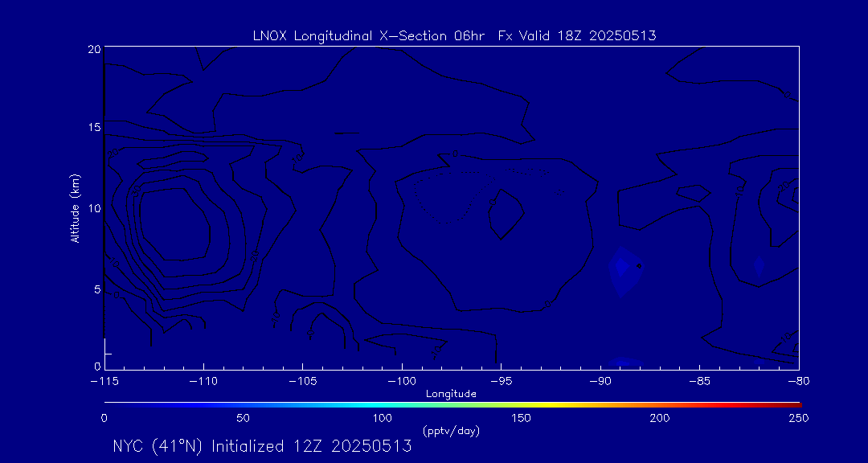Click the altitude axis tick label "20"

(x=94, y=49)
